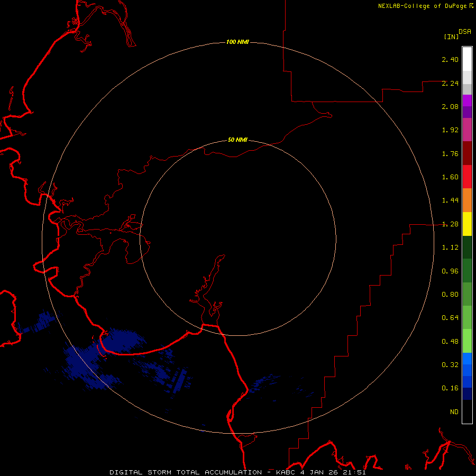The height and width of the screenshot is (476, 476).
Task: Click the ND legend label
Action: [454, 412]
